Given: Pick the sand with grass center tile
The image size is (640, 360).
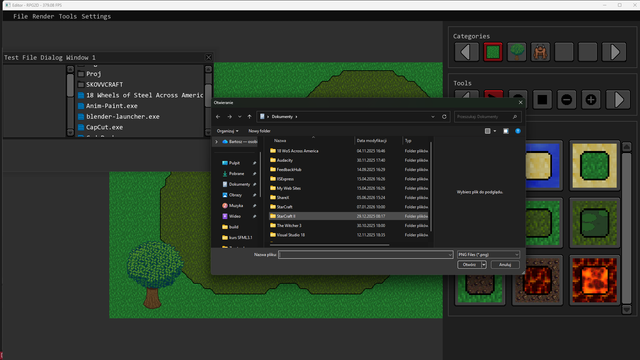Looking at the screenshot, I should [594, 165].
